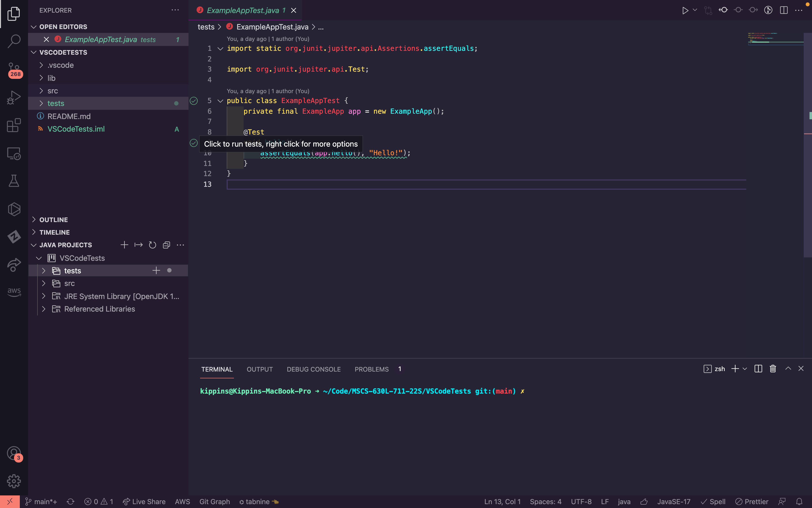Open the Extensions view
The width and height of the screenshot is (812, 508).
click(x=14, y=125)
